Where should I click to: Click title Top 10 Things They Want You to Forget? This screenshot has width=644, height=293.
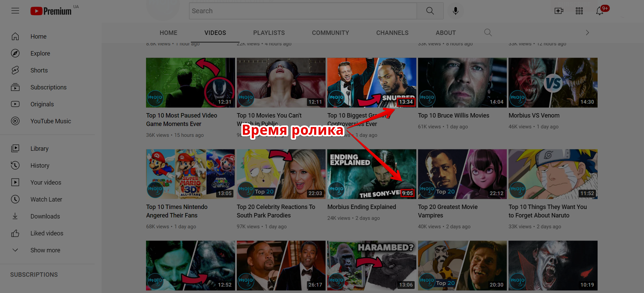[548, 211]
